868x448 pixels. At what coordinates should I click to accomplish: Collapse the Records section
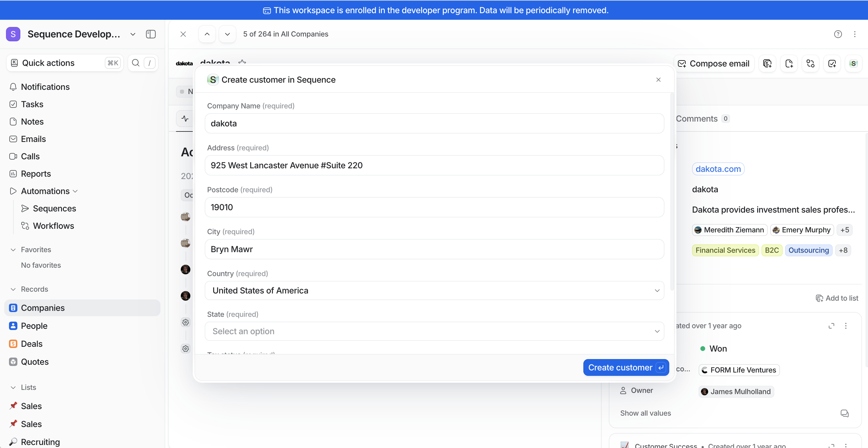tap(13, 289)
